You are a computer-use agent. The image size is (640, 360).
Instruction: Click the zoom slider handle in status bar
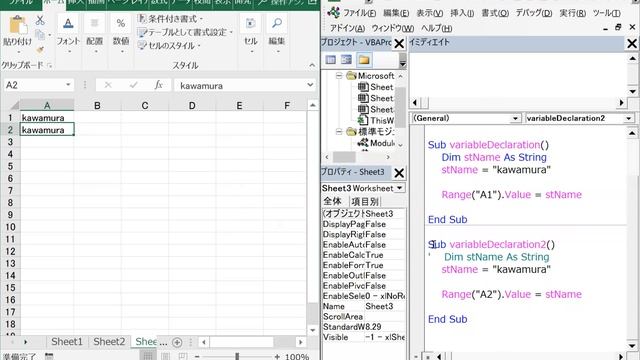click(237, 356)
